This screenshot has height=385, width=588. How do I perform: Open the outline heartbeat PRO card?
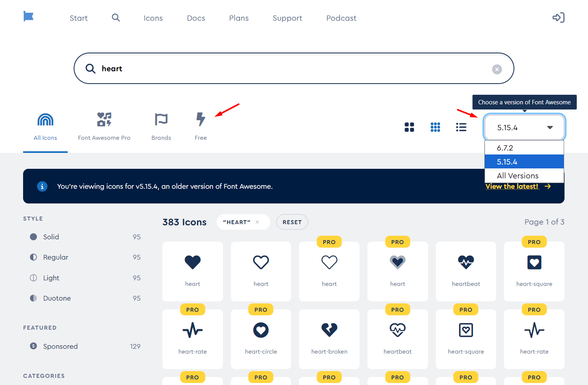coord(398,339)
